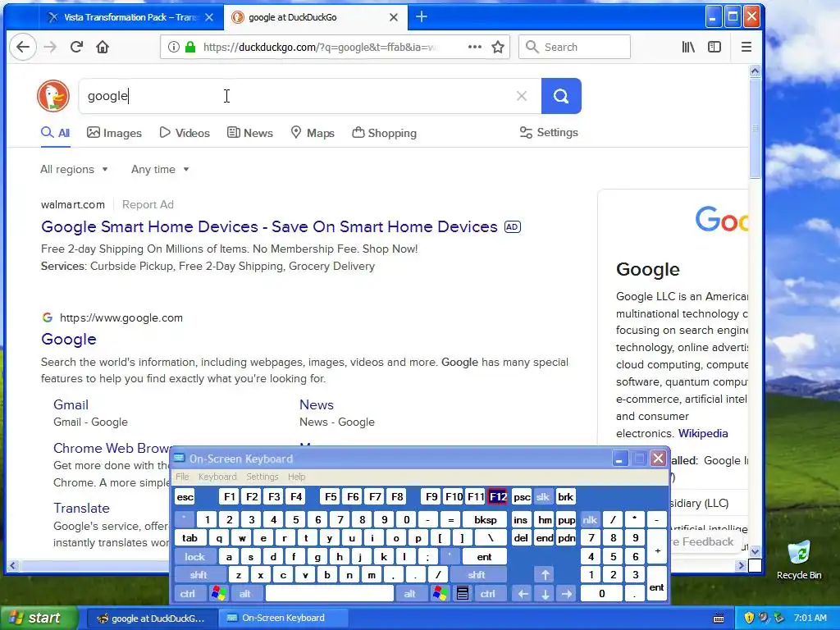Screen dimensions: 840x630
Task: Open Firefox home page icon
Action: [103, 47]
